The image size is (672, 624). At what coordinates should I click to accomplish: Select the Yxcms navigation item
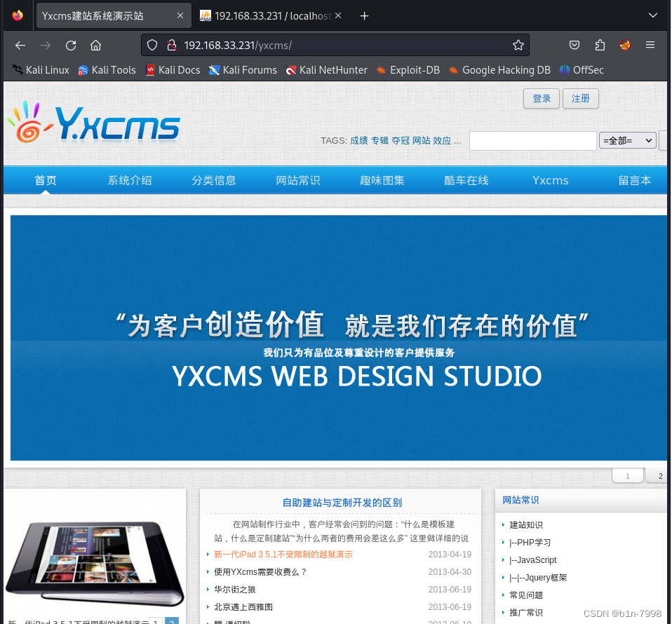(550, 180)
